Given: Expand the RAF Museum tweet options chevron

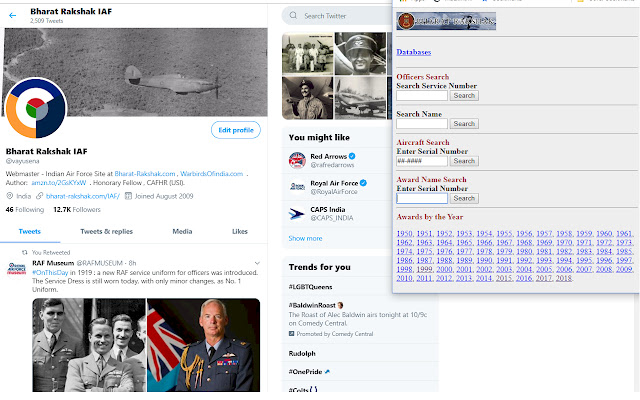Looking at the screenshot, I should 257,263.
